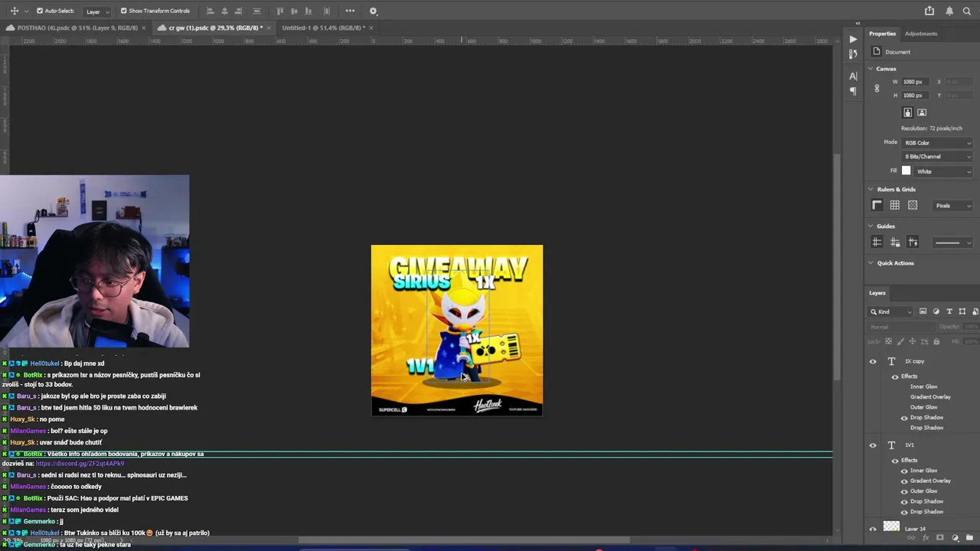Viewport: 980px width, 551px height.
Task: Open Move tool preset dropdown arrow
Action: [x=25, y=11]
